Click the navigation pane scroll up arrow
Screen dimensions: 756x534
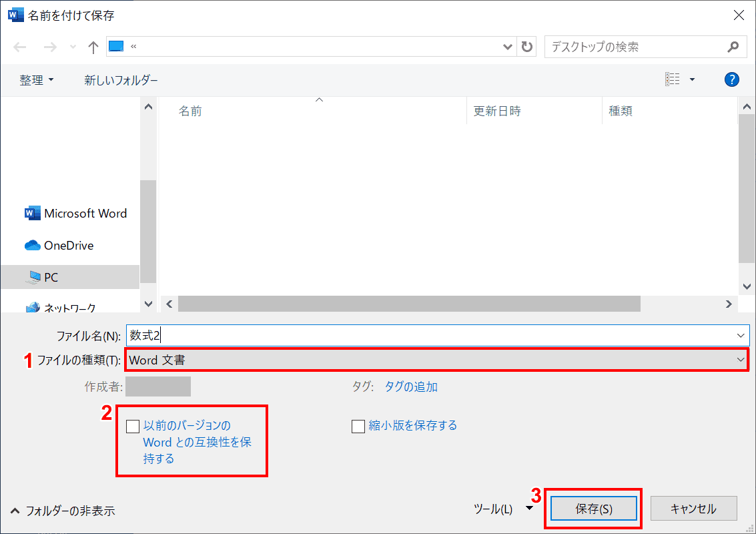149,107
